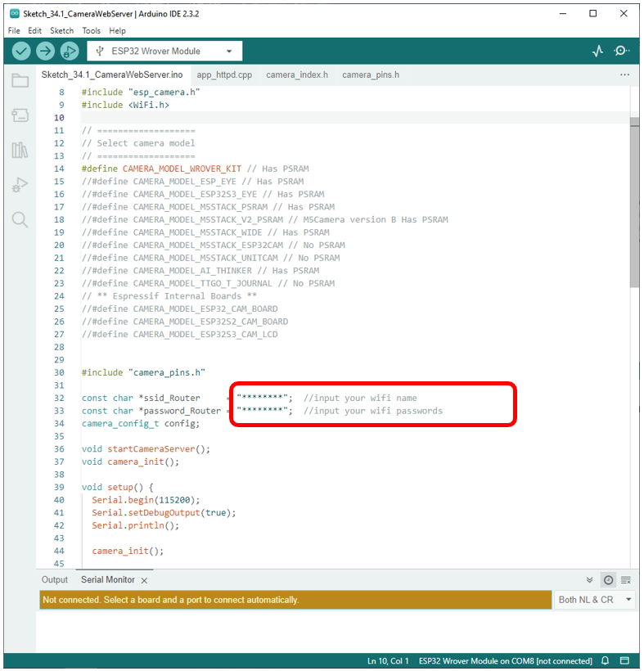The image size is (644, 671).
Task: Maximize the Arduino IDE window
Action: click(592, 14)
